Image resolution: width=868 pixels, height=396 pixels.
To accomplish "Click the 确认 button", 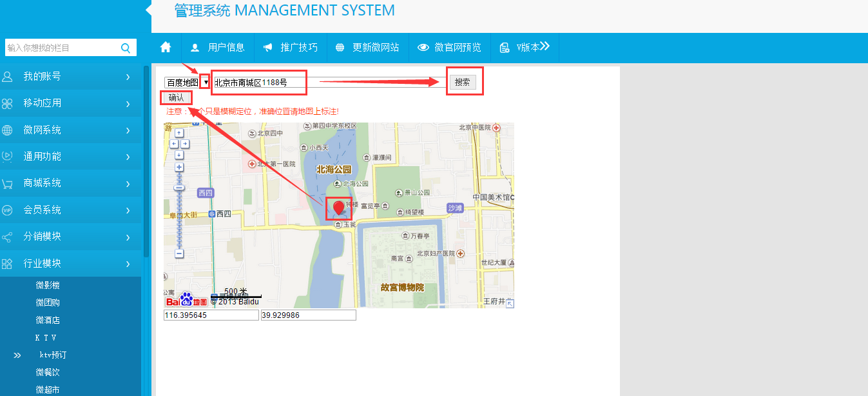I will (176, 98).
